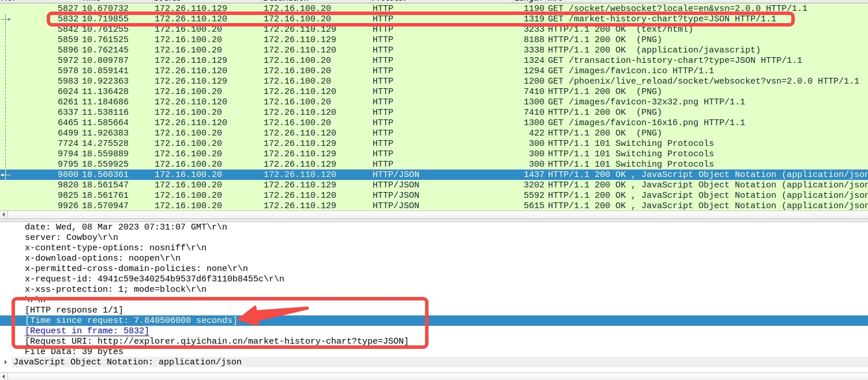This screenshot has width=868, height=380.
Task: Select the x-request-id header field
Action: click(154, 279)
